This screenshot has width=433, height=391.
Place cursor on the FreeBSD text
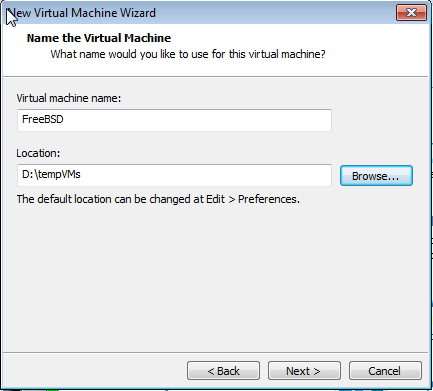pos(43,119)
